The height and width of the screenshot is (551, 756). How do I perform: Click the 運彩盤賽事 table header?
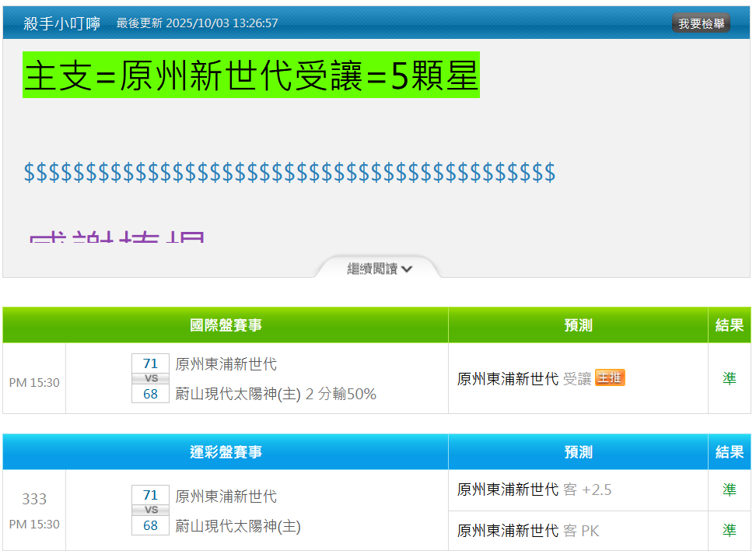[226, 452]
